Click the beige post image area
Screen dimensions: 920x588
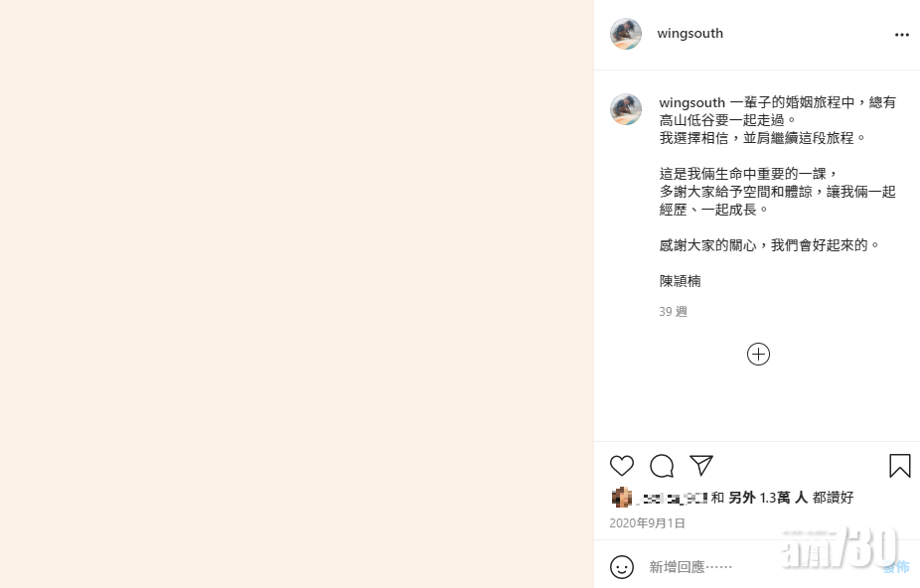297,294
